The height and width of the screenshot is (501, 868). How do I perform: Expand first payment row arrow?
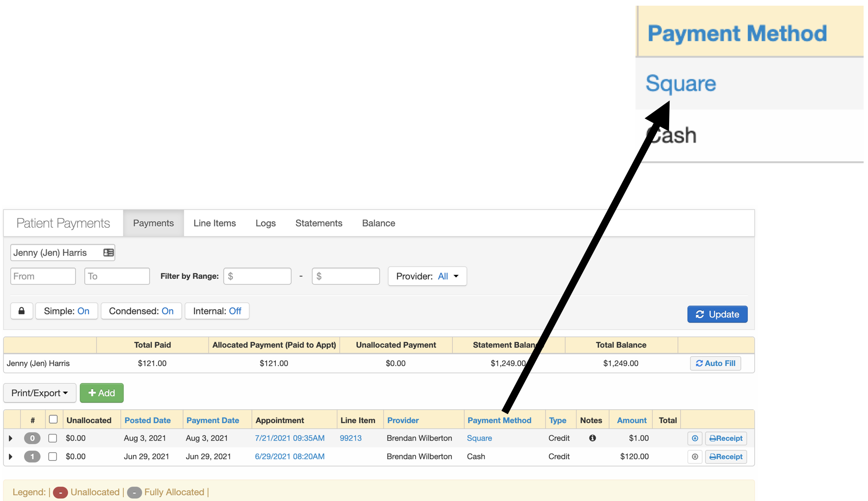coord(10,438)
